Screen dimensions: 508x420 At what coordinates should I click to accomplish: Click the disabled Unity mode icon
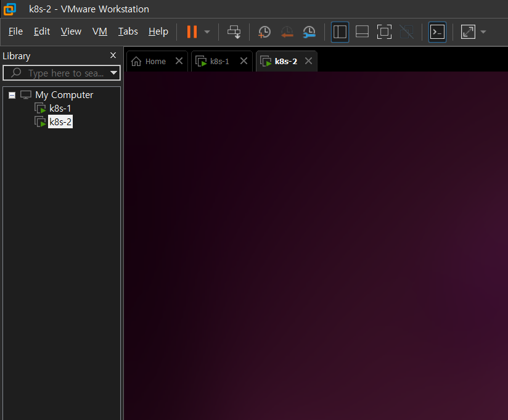coord(407,31)
